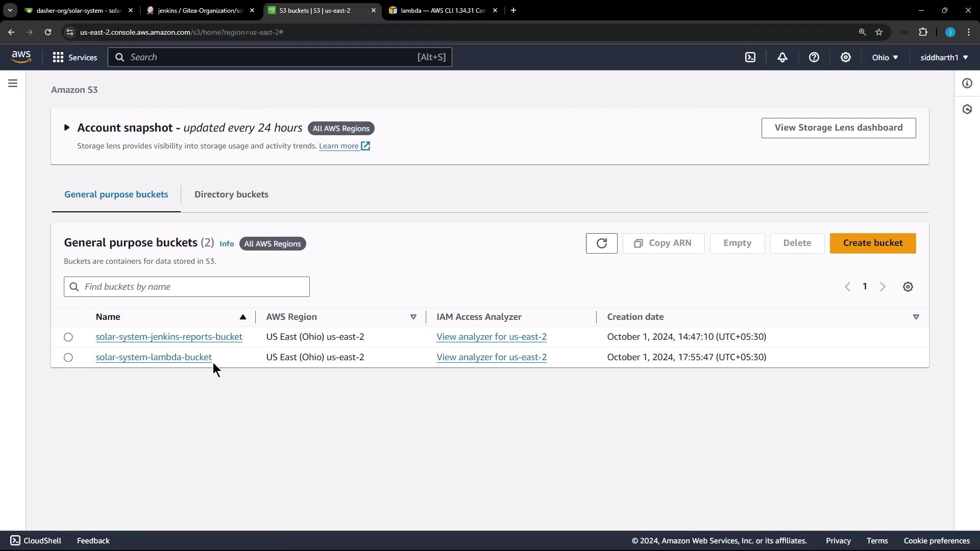Click the help question mark icon
Viewport: 980px width, 551px height.
pyautogui.click(x=814, y=58)
